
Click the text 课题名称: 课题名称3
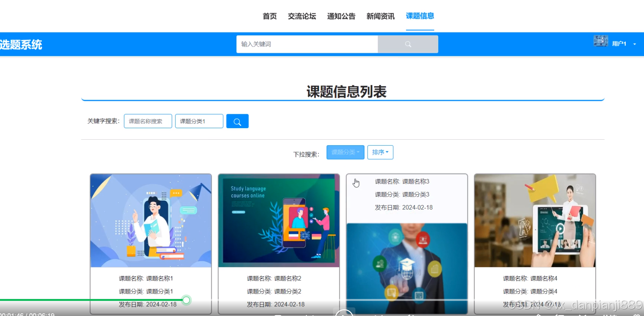(x=402, y=182)
